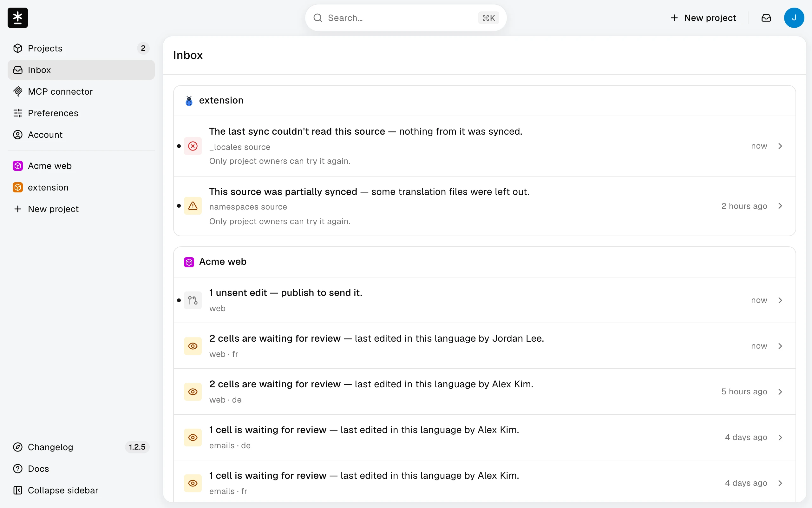Open the inbox tray icon in top bar
The height and width of the screenshot is (508, 812).
766,18
